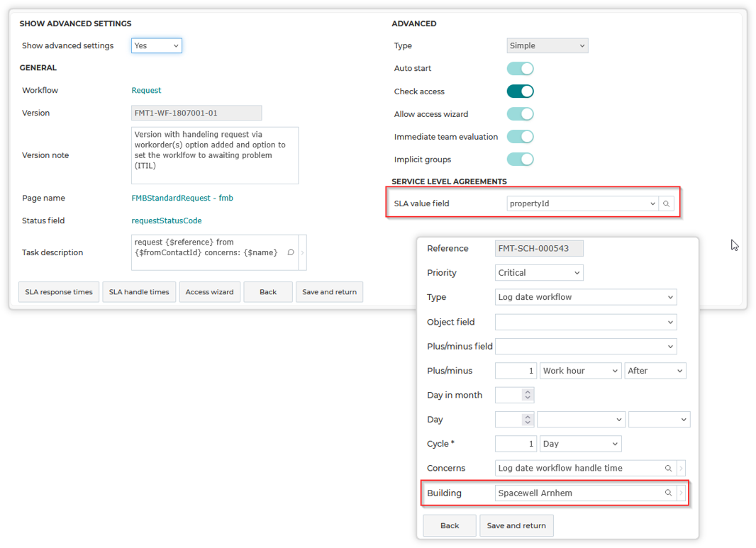
Task: Select the Work hour unit dropdown
Action: pos(581,371)
